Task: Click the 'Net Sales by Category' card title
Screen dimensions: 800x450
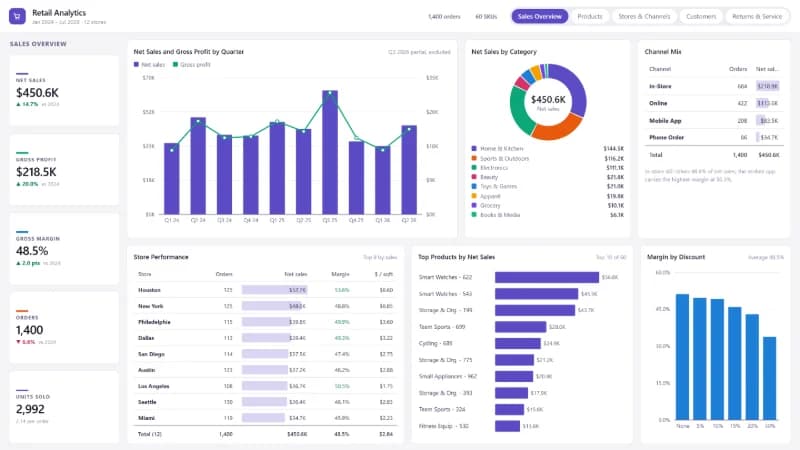Action: point(504,52)
